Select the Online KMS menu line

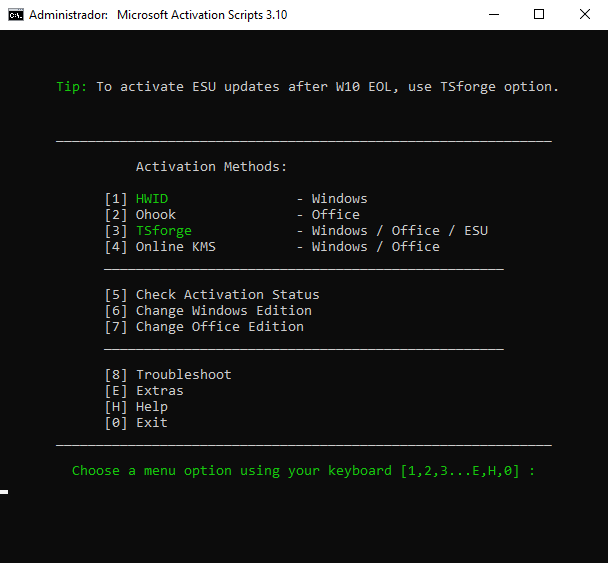(x=272, y=247)
